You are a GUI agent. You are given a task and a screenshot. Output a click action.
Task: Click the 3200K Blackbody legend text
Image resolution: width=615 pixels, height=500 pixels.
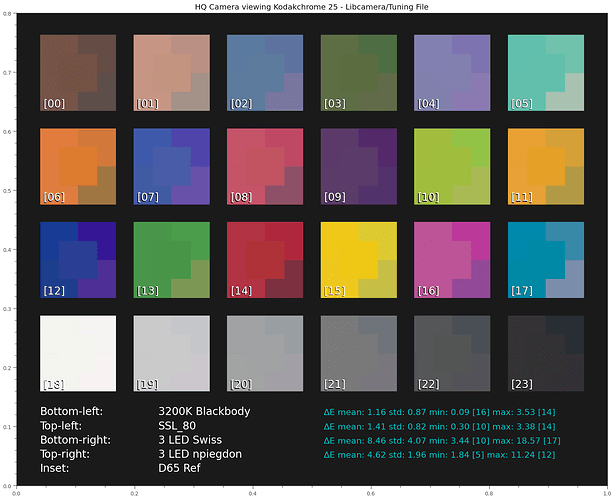tap(204, 411)
